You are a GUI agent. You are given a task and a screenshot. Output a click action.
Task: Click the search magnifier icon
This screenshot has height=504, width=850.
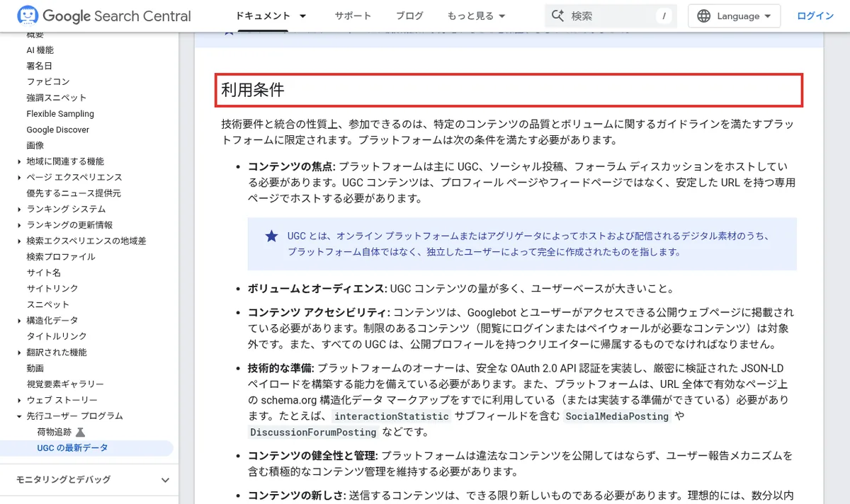[557, 16]
